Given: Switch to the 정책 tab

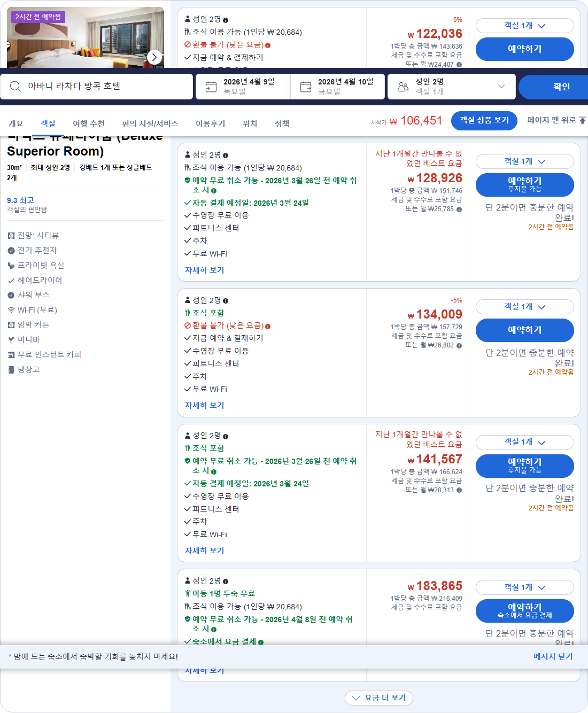Looking at the screenshot, I should (x=282, y=123).
